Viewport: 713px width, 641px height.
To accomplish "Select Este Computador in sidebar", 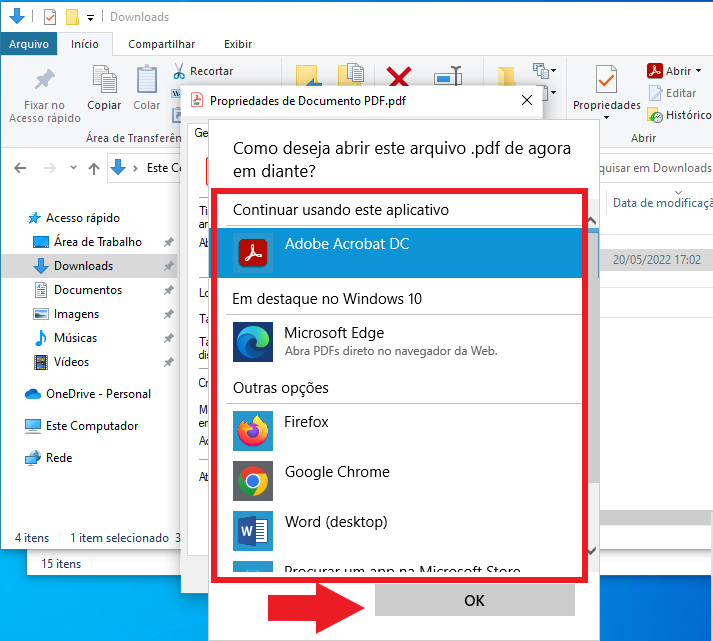I will coord(81,426).
